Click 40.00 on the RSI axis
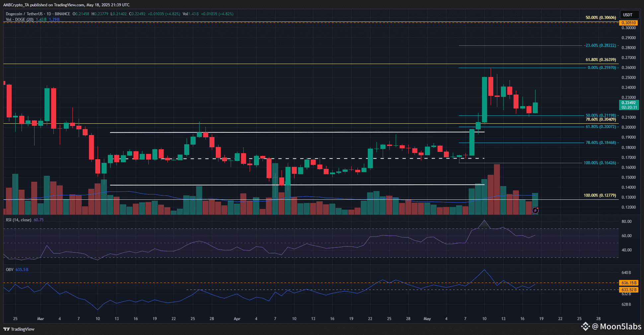Viewport: 644px width, 335px height. tap(627, 250)
